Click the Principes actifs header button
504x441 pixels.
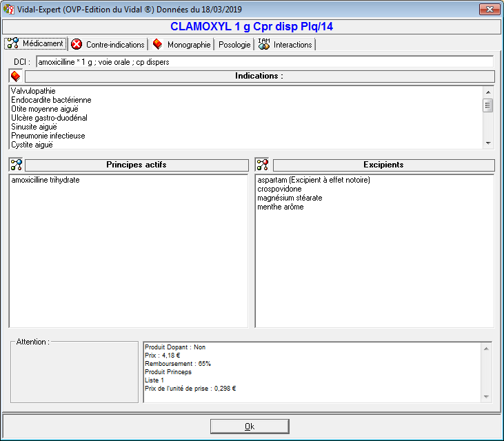click(x=137, y=165)
